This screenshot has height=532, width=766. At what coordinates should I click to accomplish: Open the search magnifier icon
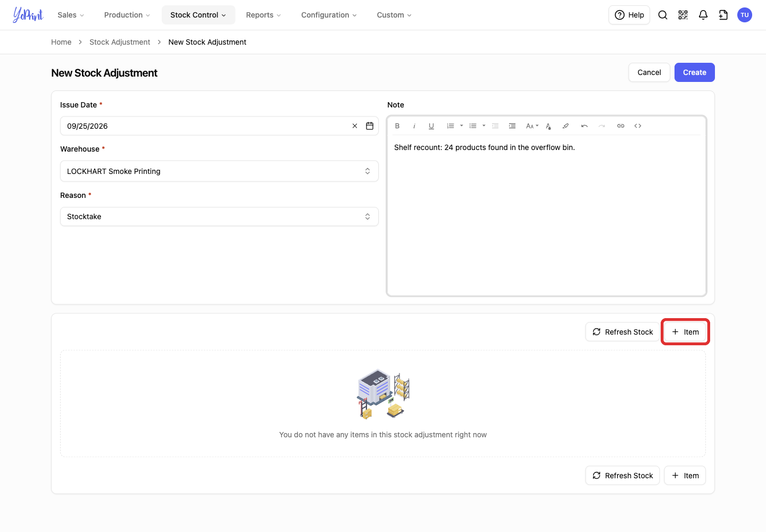663,15
